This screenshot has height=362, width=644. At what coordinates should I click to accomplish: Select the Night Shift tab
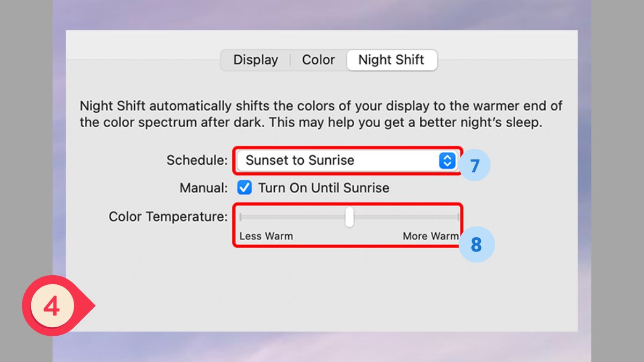point(391,60)
